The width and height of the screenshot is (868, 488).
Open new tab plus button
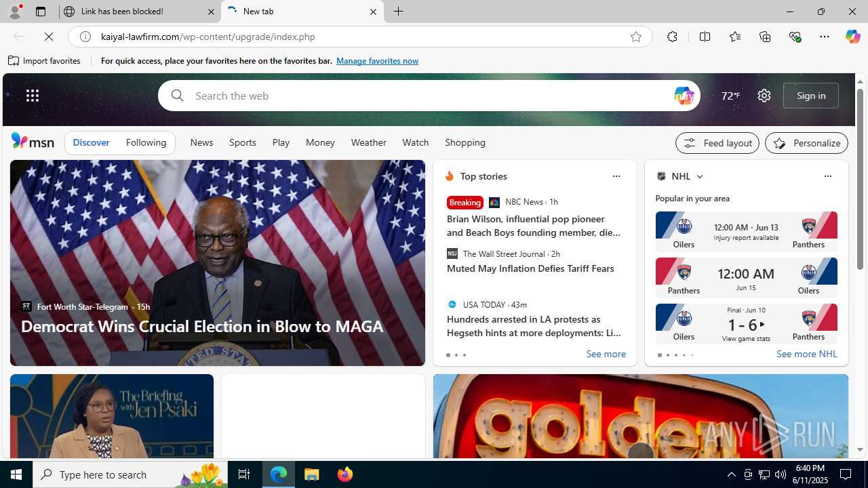point(399,12)
